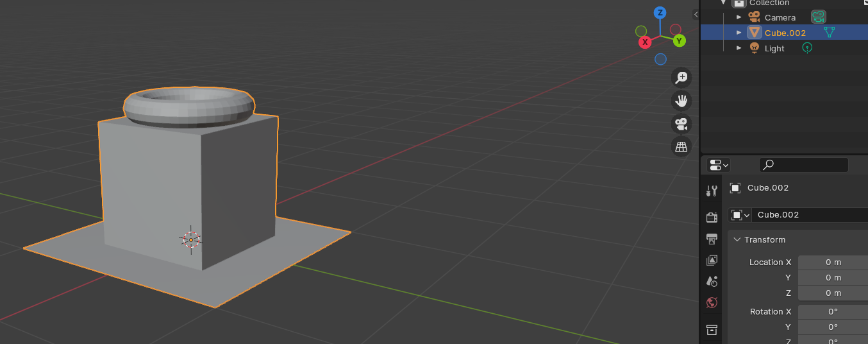Click the 3D cursor in the viewport
The width and height of the screenshot is (868, 344).
pos(190,240)
